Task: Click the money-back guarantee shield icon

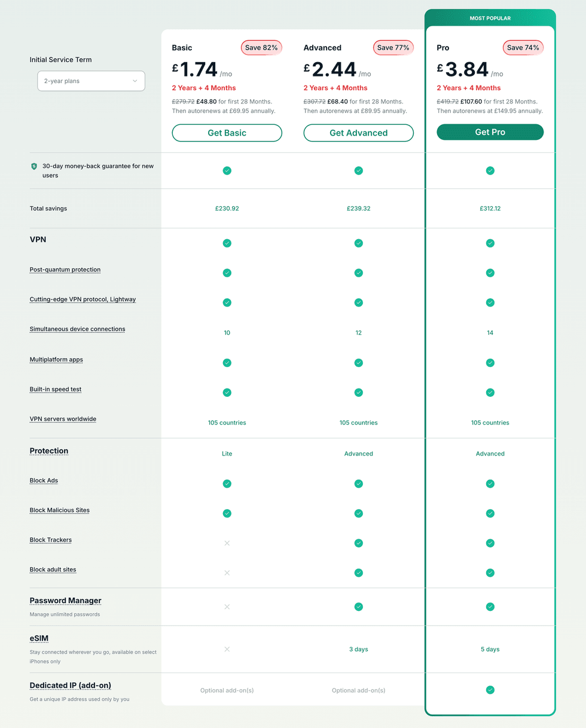Action: tap(34, 166)
